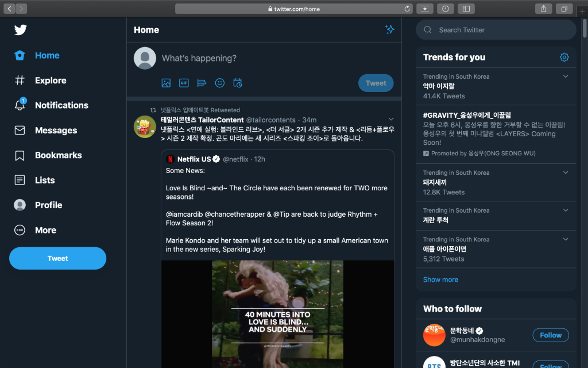Go to Profile in the sidebar
588x368 pixels.
coord(38,205)
